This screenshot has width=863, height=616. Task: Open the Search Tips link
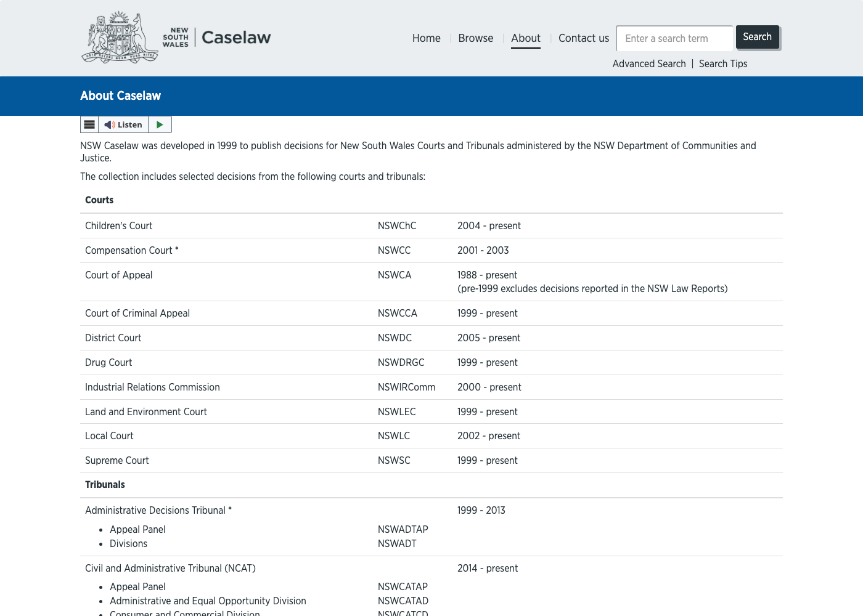point(723,63)
